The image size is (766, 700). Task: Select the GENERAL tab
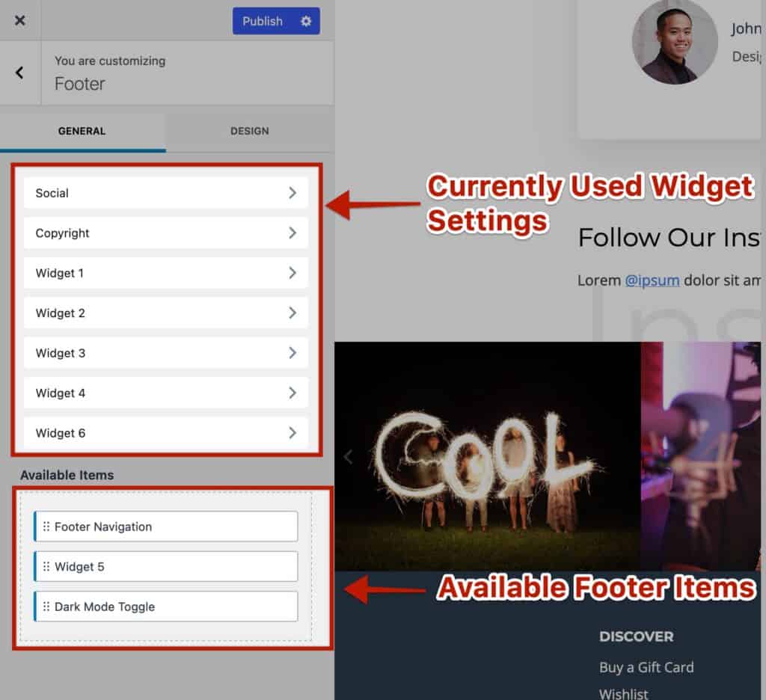tap(82, 131)
